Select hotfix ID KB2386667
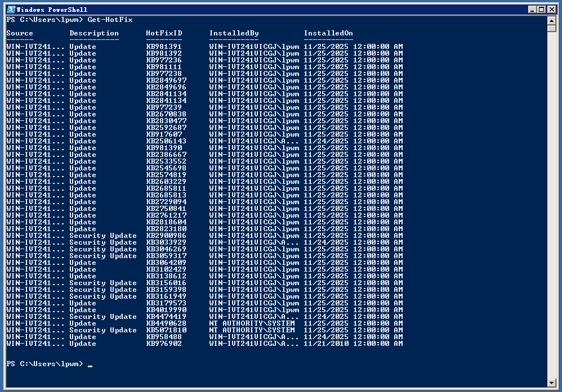The image size is (562, 392). 166,155
